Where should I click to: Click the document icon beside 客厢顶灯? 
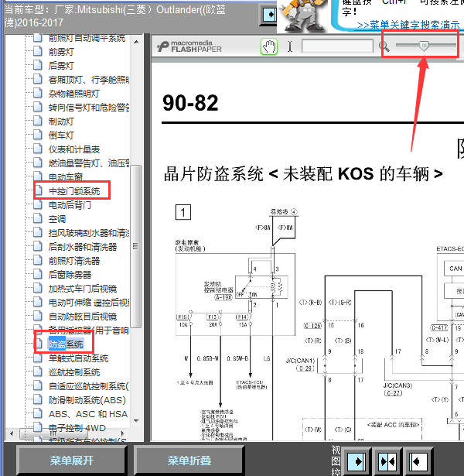38,79
